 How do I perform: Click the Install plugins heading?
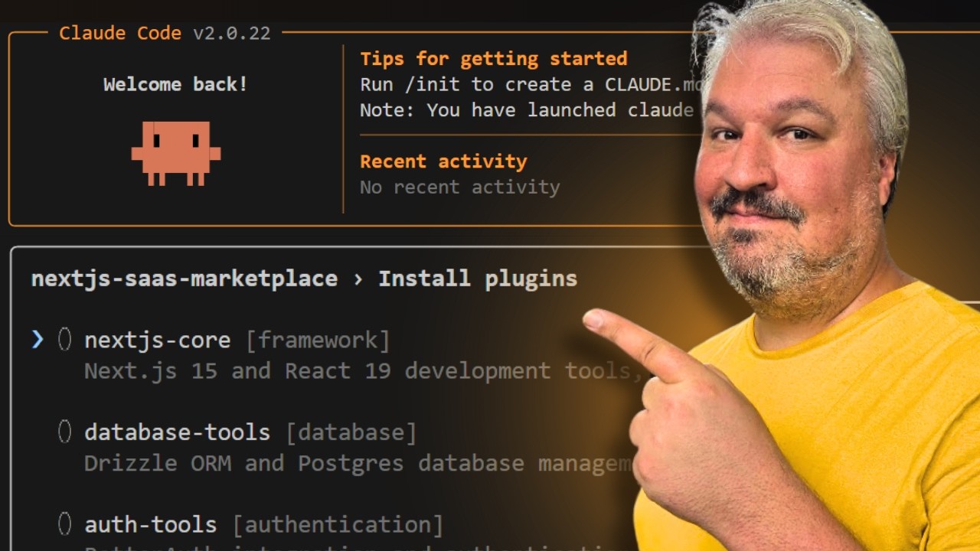(478, 279)
